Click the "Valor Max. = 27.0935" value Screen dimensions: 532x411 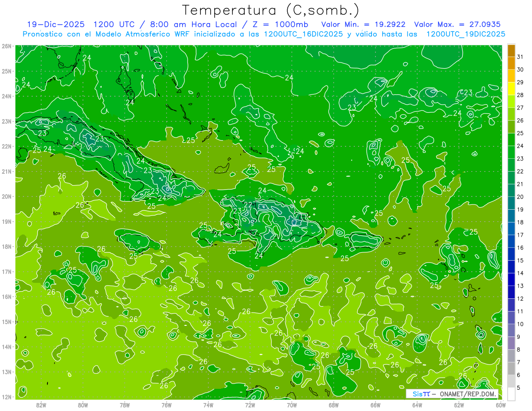coord(458,24)
